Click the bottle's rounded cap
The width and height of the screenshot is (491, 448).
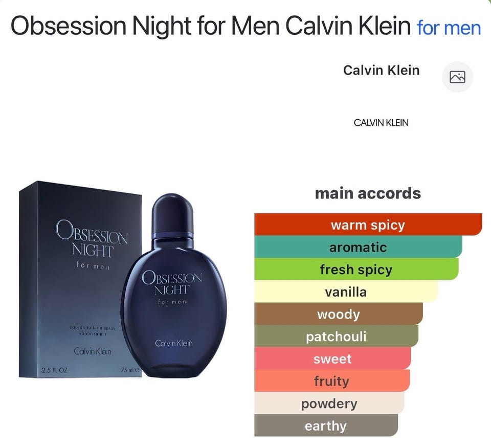[x=172, y=214]
